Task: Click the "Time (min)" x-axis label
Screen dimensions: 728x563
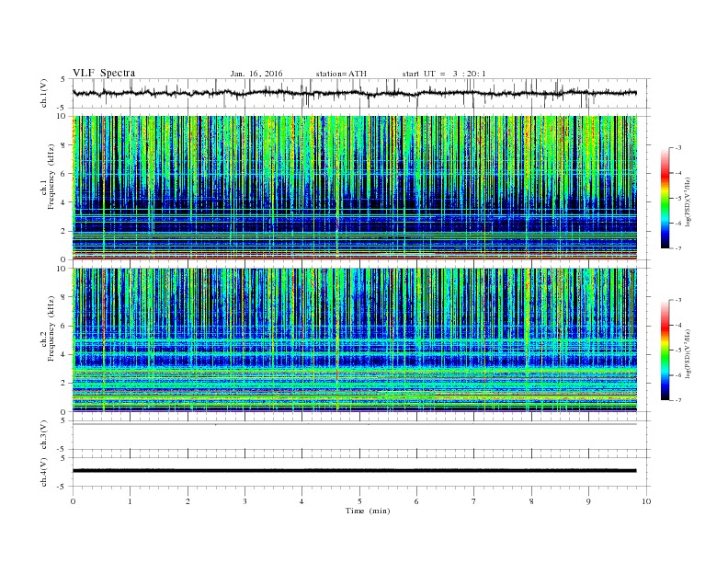Action: pos(368,511)
